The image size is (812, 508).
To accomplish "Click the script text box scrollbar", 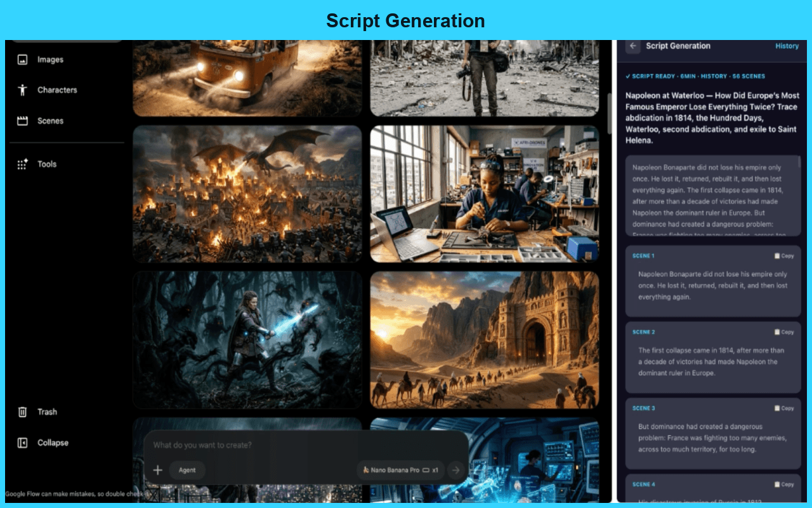I will 799,163.
